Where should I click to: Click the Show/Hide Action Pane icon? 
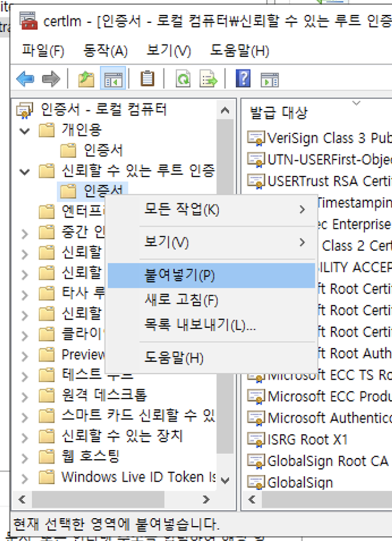[x=270, y=79]
